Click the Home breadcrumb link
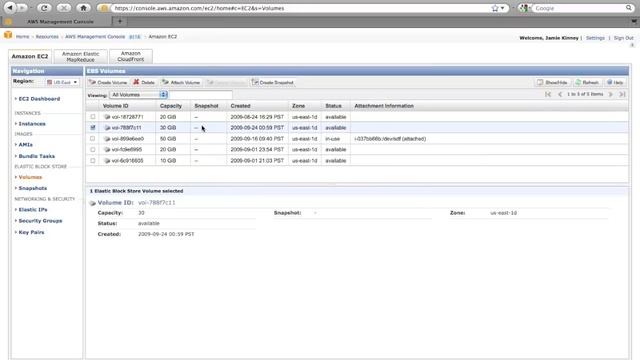Screen dimensions: 640x360 (22, 37)
